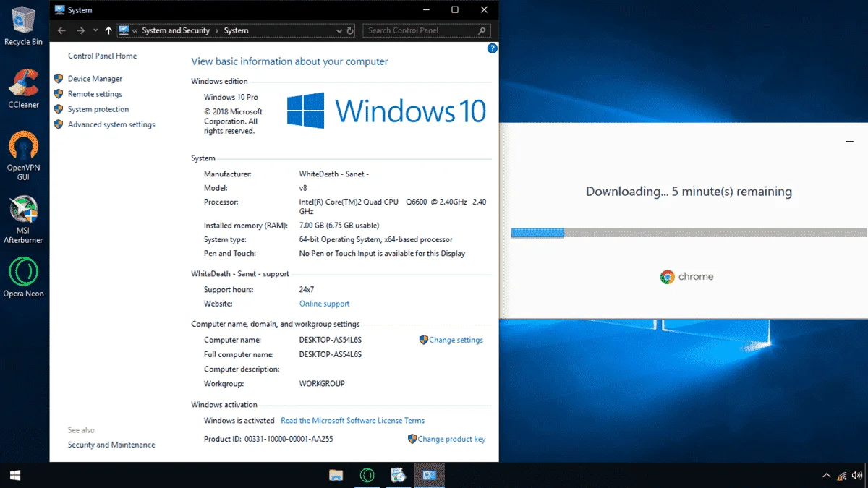
Task: Click the Windows 10 logo graphic
Action: 386,111
